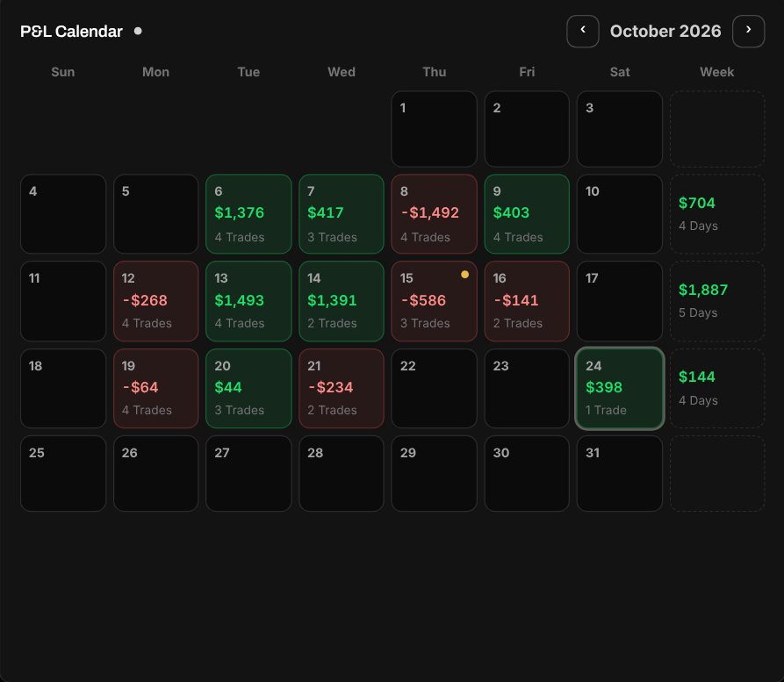Click '1 Trade' text on October 24

[606, 410]
